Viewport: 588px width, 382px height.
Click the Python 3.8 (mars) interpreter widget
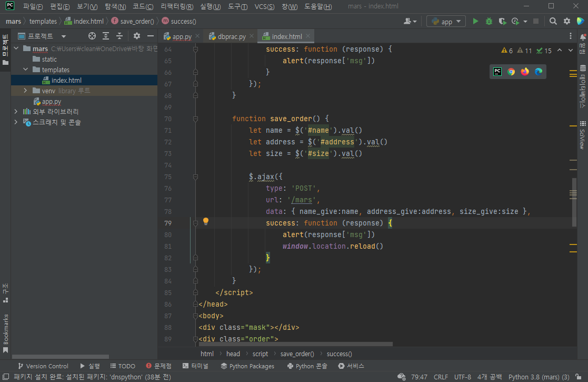click(539, 377)
